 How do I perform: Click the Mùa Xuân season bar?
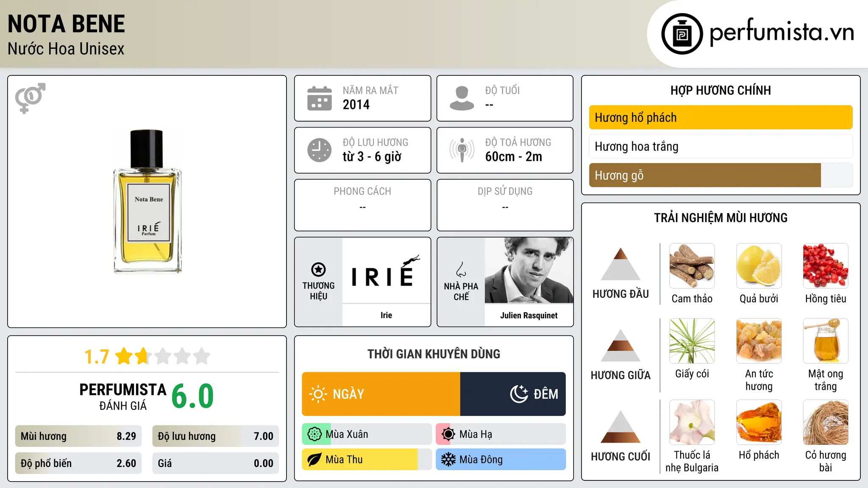coord(367,434)
